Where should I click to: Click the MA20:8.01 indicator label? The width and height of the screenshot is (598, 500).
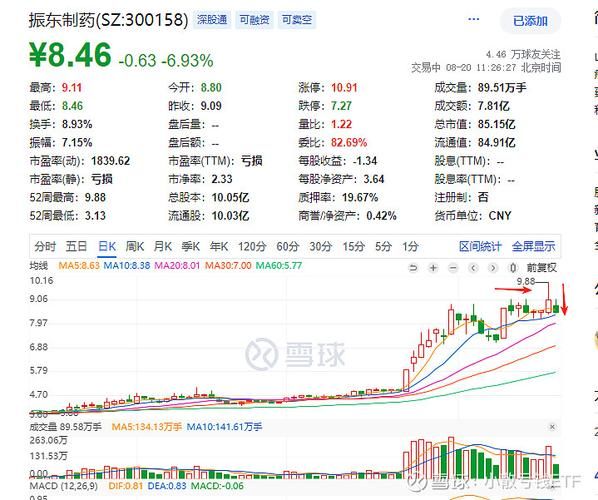pyautogui.click(x=177, y=265)
